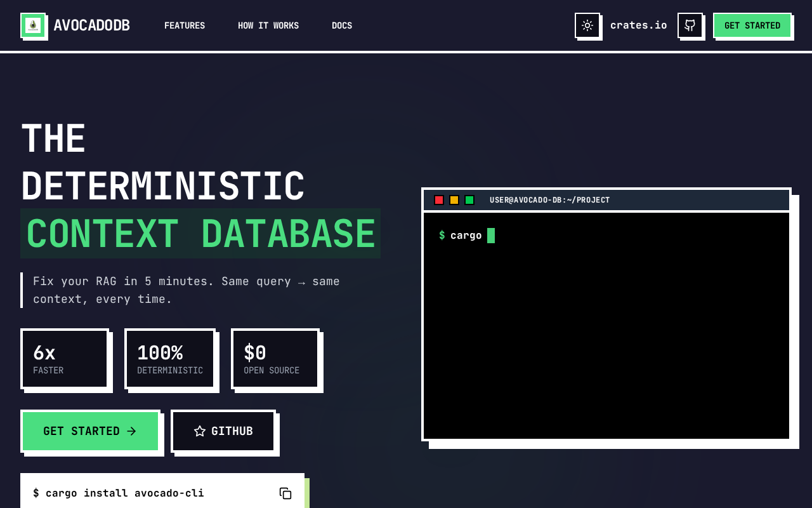Viewport: 812px width, 508px height.
Task: Visit the crates.io link
Action: point(638,25)
